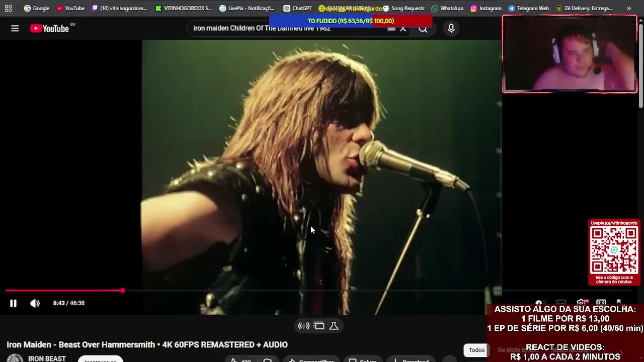Click the TO FUDIDO donation goal bar

click(x=351, y=21)
